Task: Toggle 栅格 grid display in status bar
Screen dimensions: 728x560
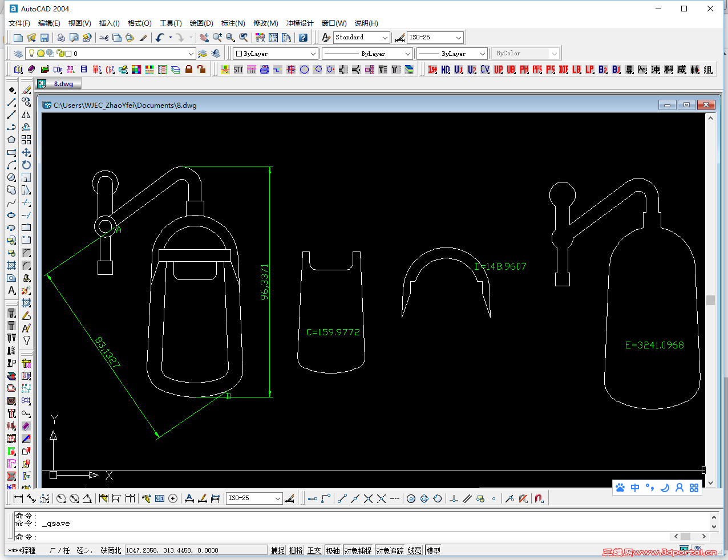Action: pos(296,550)
